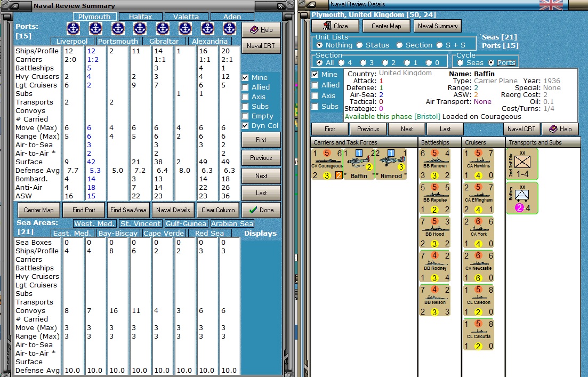588x377 pixels.
Task: Select the Nimrod carrier plane counter
Action: point(391,164)
